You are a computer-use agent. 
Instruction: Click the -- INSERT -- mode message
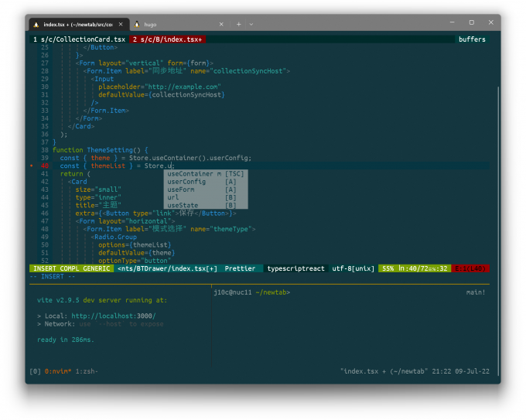pyautogui.click(x=52, y=277)
